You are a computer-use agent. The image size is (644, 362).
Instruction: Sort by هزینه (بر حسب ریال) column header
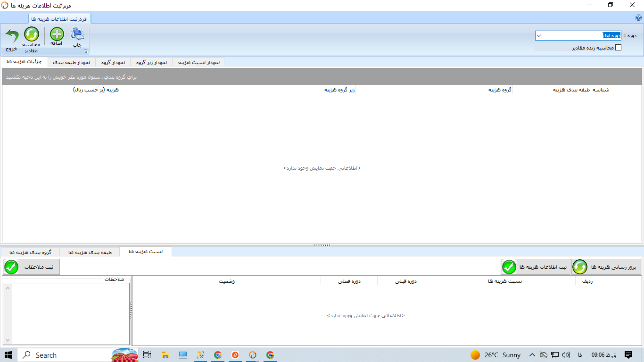click(61, 90)
